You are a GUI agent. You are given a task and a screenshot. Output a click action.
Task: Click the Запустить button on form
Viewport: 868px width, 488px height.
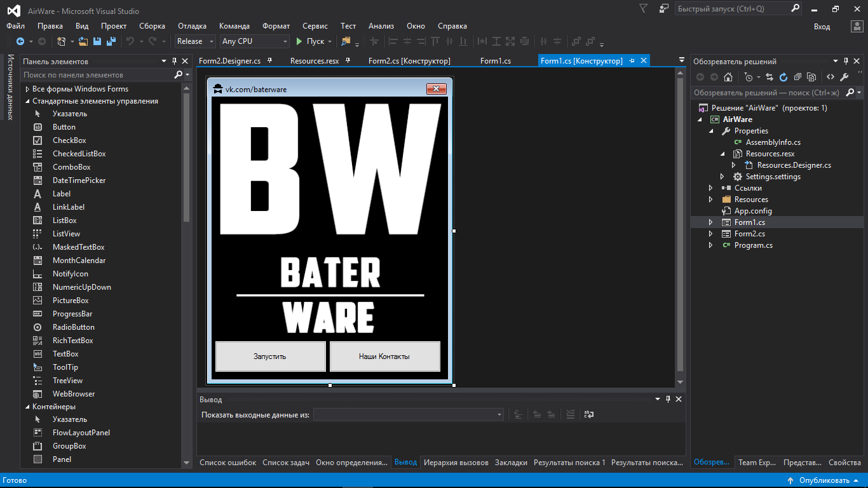click(x=271, y=356)
